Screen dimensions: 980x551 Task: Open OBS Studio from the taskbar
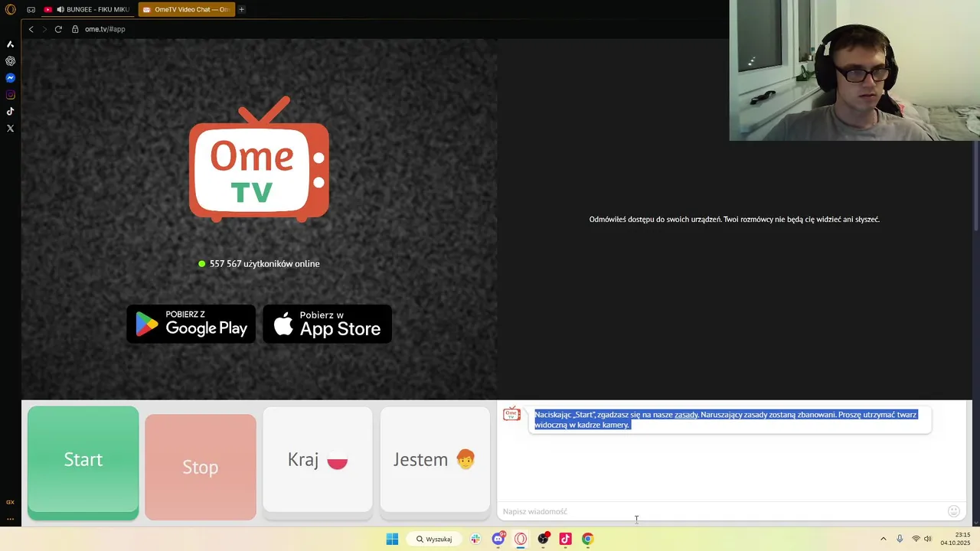coord(543,539)
